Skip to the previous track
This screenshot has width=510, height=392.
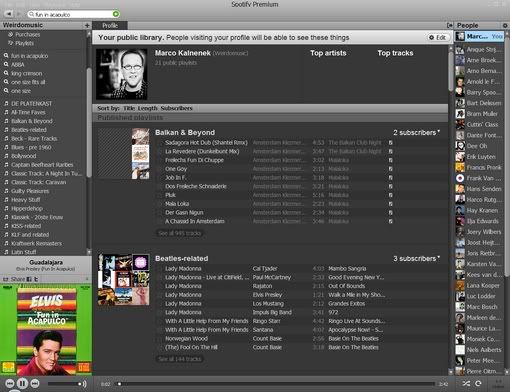(10, 384)
